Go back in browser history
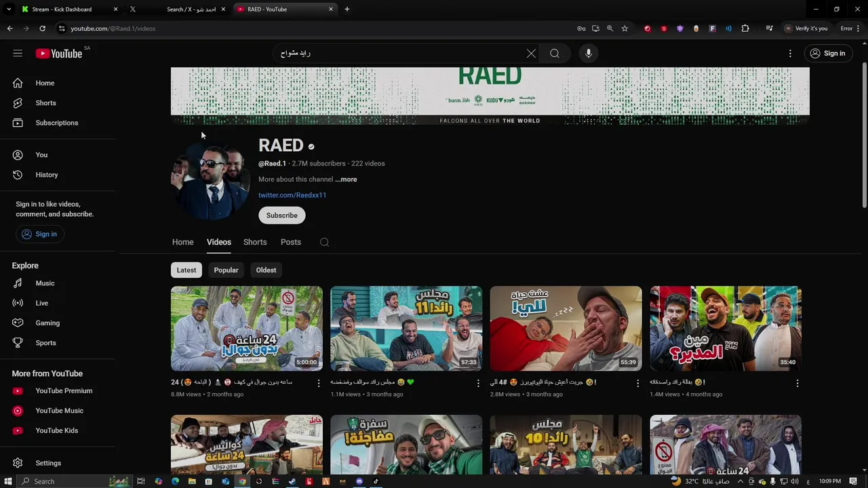The image size is (868, 488). pos(9,28)
